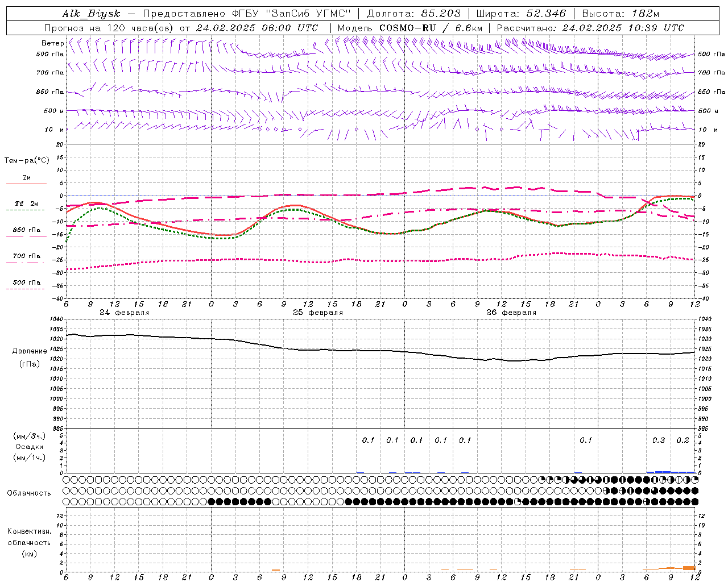
Task: Click the 0.3 precipitation value
Action: (x=659, y=440)
